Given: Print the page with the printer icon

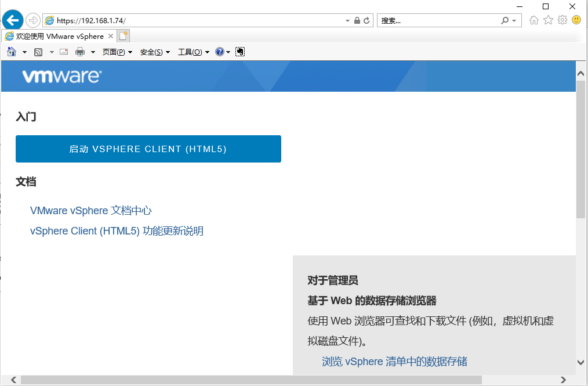Looking at the screenshot, I should point(80,52).
